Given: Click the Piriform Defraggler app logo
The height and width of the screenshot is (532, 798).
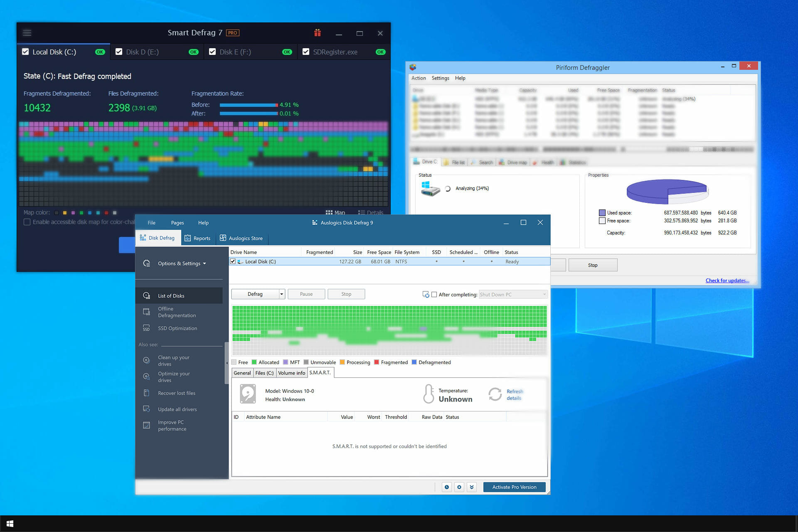Looking at the screenshot, I should (413, 67).
